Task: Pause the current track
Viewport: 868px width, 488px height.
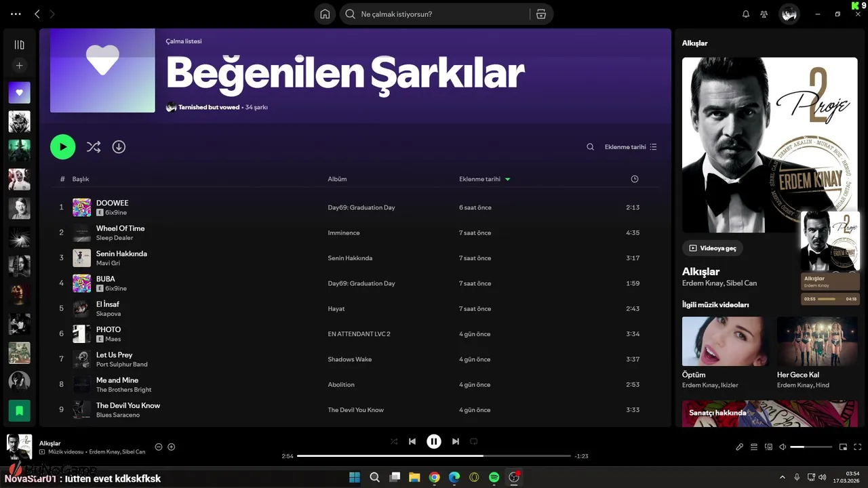Action: (x=434, y=441)
